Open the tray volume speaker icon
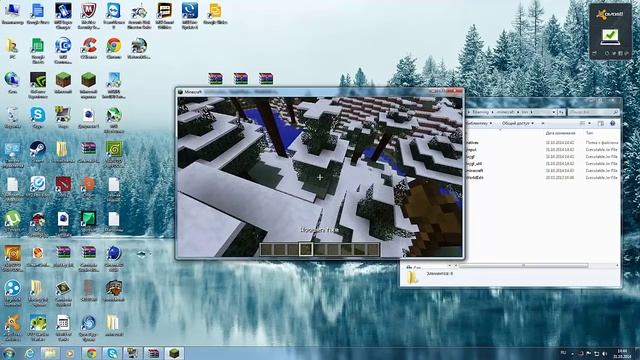Screen dimensions: 640x360 605,353
